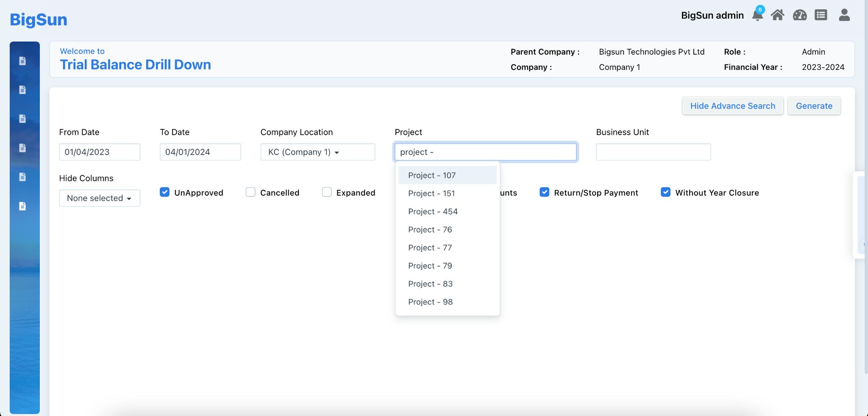The width and height of the screenshot is (868, 416).
Task: Click the Bigsun Technologies Pvt Ltd text
Action: click(652, 52)
